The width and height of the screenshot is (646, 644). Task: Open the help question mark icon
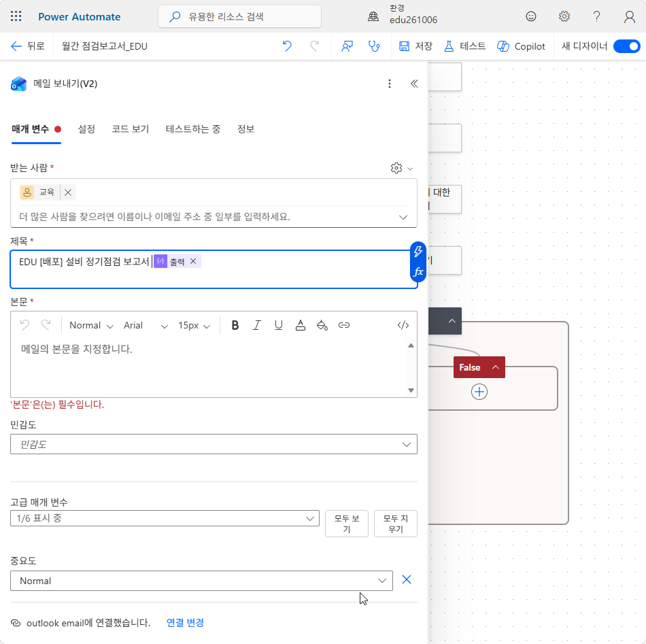click(x=596, y=16)
